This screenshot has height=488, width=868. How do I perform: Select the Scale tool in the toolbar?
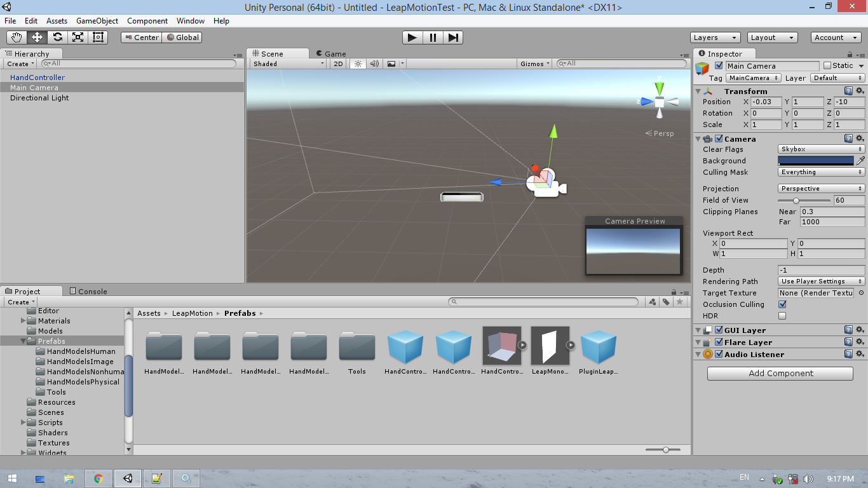(78, 37)
